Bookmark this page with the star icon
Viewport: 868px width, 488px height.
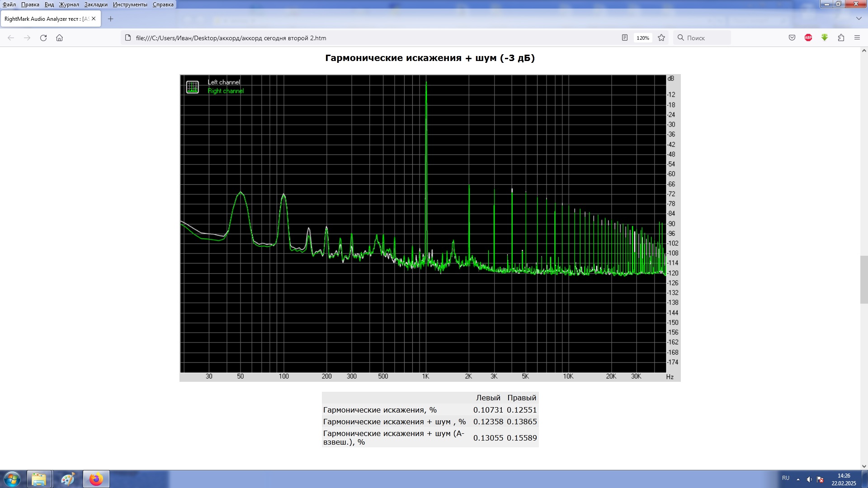tap(661, 38)
